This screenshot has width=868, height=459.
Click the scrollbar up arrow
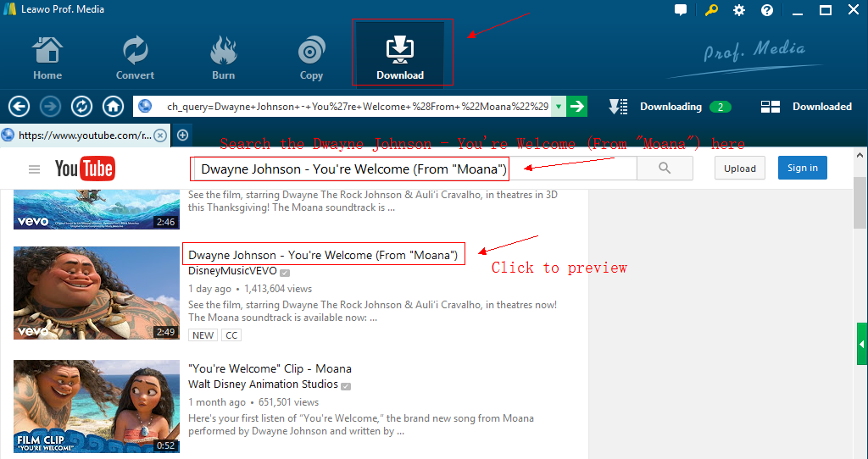tap(860, 155)
